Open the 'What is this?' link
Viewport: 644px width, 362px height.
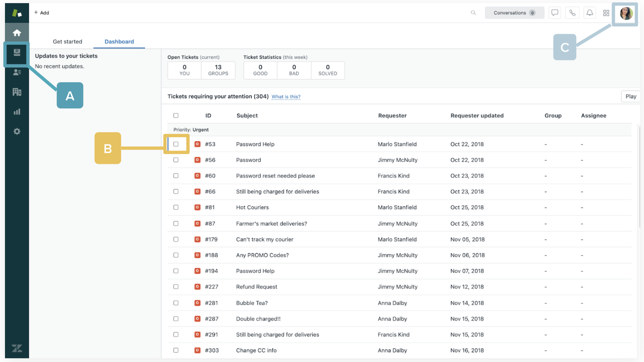pos(286,97)
